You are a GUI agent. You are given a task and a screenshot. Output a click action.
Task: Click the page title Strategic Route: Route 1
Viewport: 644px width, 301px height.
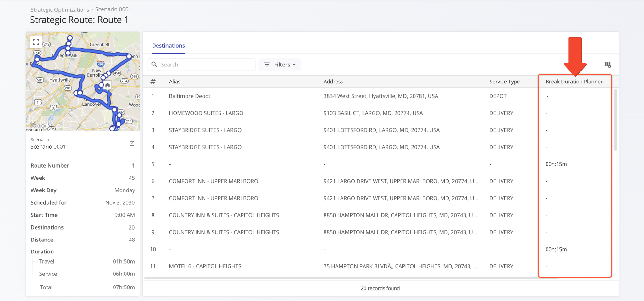[x=79, y=20]
